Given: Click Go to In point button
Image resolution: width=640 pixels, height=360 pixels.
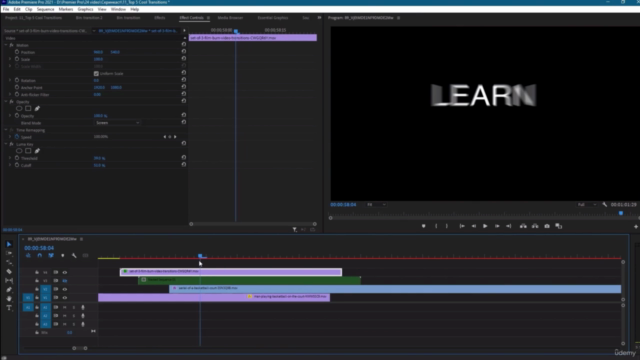Looking at the screenshot, I should tap(462, 226).
